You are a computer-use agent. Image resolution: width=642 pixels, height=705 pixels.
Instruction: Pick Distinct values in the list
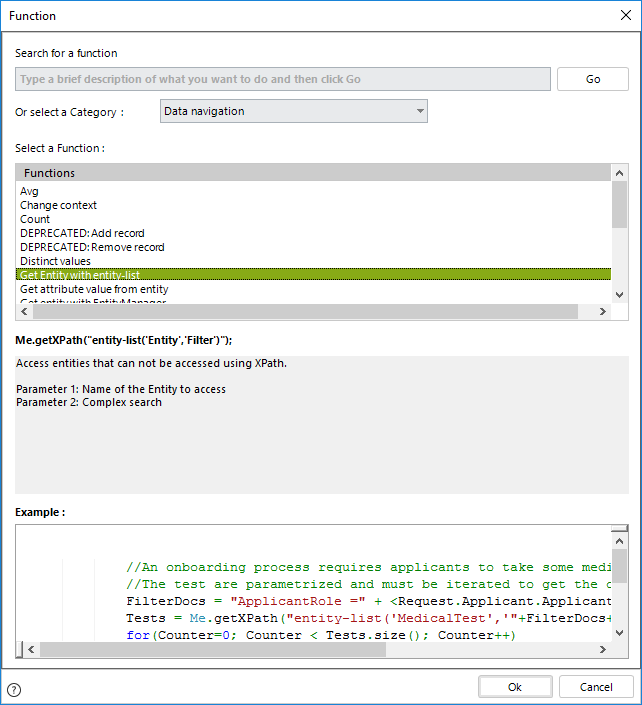55,261
